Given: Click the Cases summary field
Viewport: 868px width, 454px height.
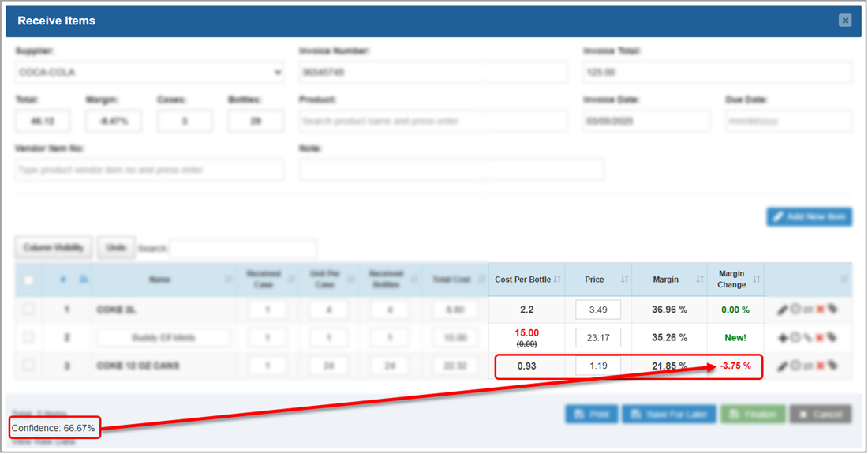Looking at the screenshot, I should point(185,122).
